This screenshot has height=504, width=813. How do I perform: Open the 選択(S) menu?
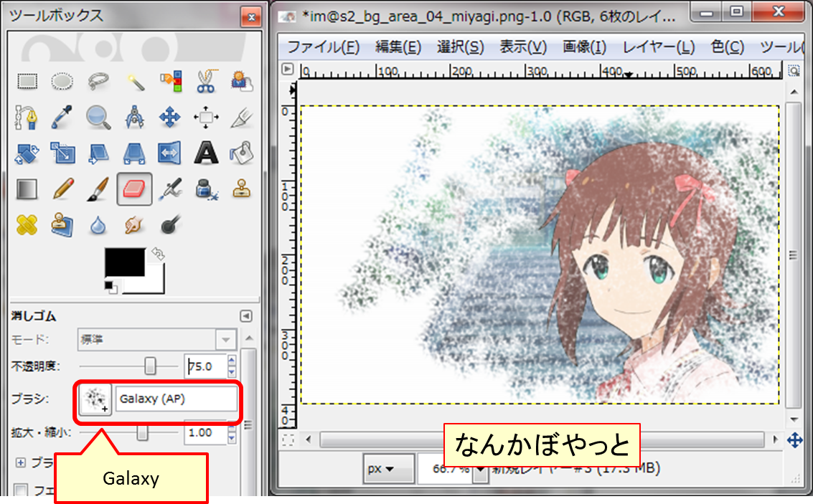461,47
